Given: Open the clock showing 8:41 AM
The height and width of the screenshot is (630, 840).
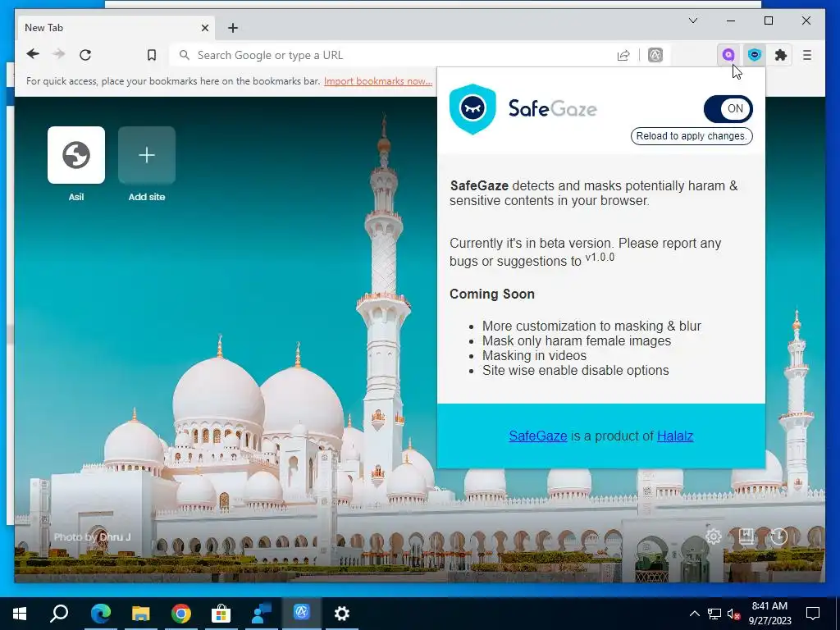Looking at the screenshot, I should [769, 614].
